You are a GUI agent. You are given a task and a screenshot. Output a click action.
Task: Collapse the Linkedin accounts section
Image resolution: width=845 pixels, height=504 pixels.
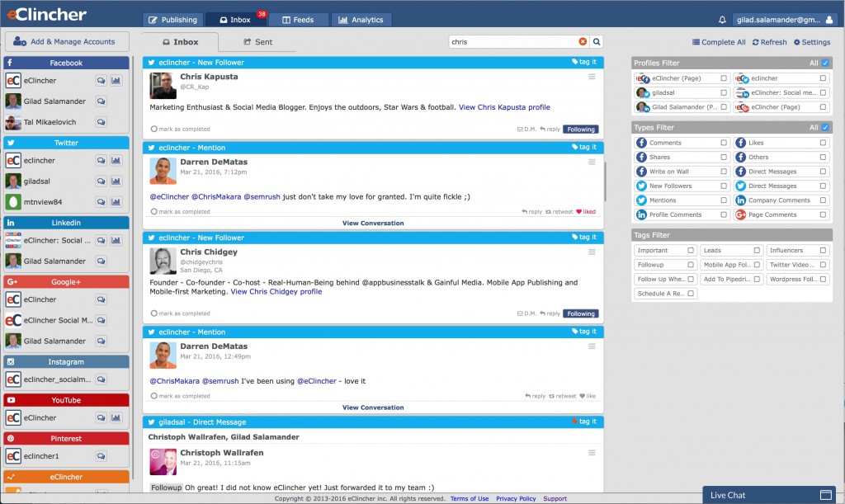pyautogui.click(x=66, y=223)
